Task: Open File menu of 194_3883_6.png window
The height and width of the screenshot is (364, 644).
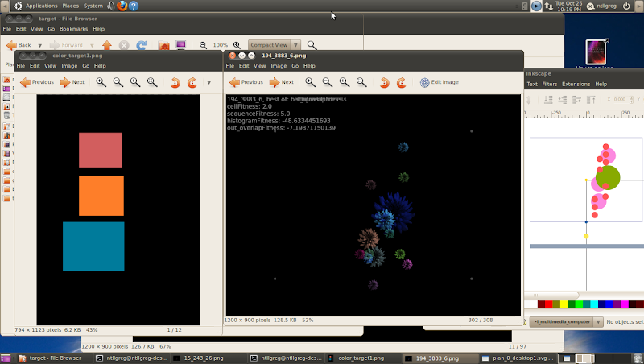Action: pyautogui.click(x=230, y=66)
